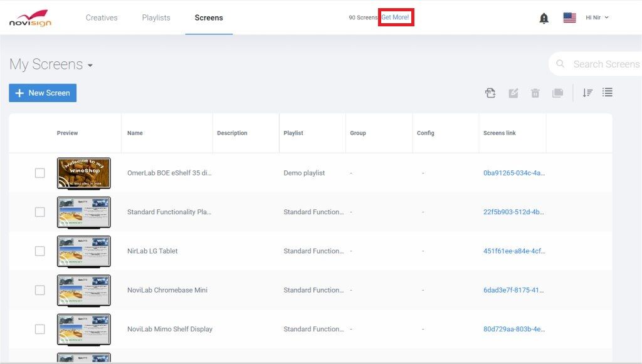Click the edit pencil icon
The image size is (642, 364).
[513, 93]
